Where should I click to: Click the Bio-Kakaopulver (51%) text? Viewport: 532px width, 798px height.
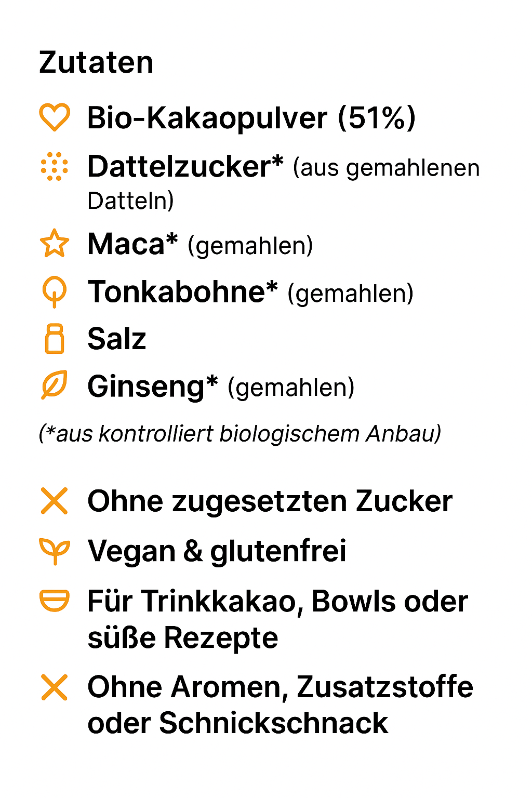click(x=251, y=118)
